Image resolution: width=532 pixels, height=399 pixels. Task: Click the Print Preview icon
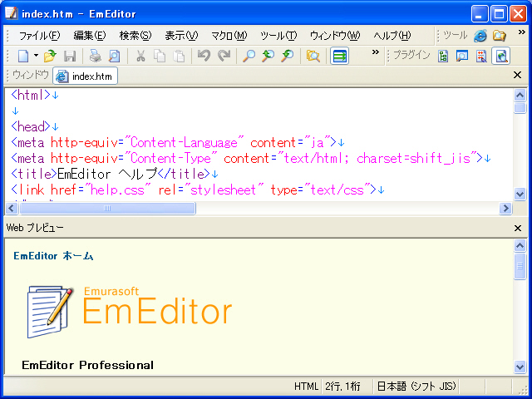tap(115, 56)
